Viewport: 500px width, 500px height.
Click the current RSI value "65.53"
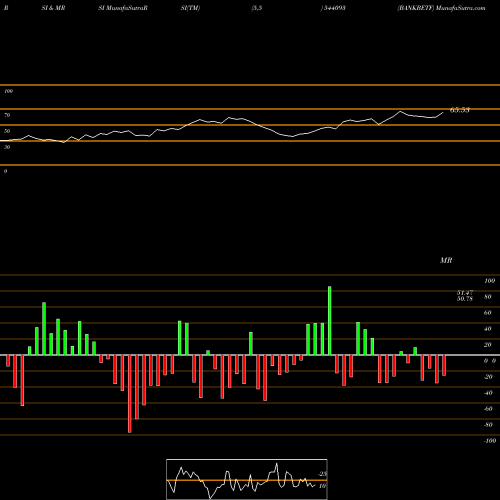(460, 110)
